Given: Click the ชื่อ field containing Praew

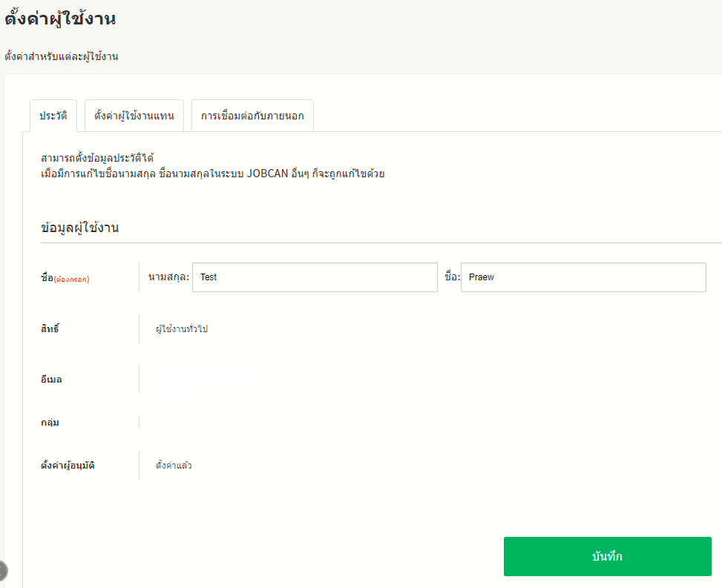Looking at the screenshot, I should point(582,277).
